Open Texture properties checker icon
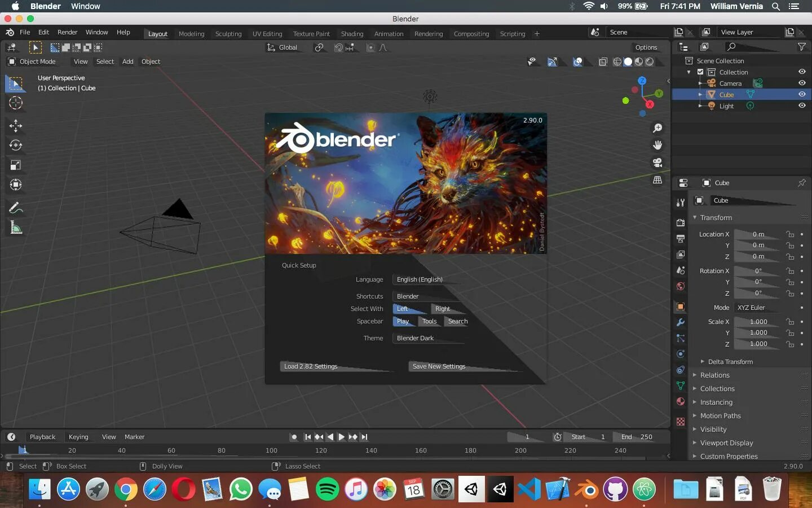 point(681,422)
